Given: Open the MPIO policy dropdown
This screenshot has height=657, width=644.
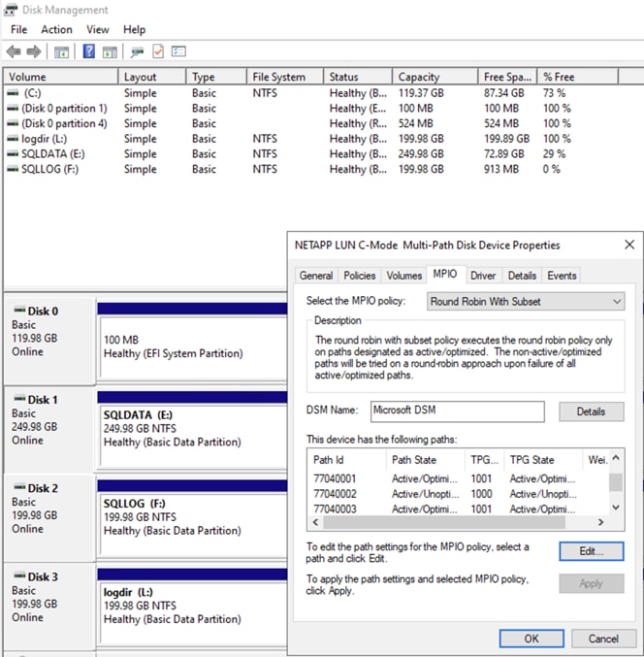Looking at the screenshot, I should coord(526,301).
